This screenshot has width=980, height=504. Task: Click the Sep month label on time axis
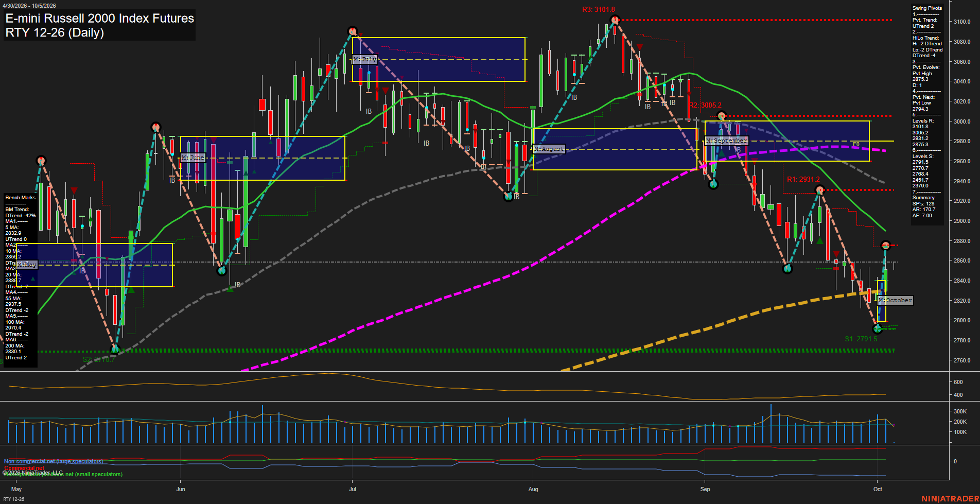(x=705, y=489)
